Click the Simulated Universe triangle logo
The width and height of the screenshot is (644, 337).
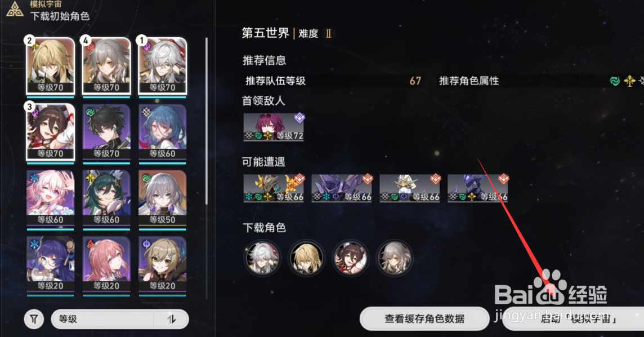(15, 9)
